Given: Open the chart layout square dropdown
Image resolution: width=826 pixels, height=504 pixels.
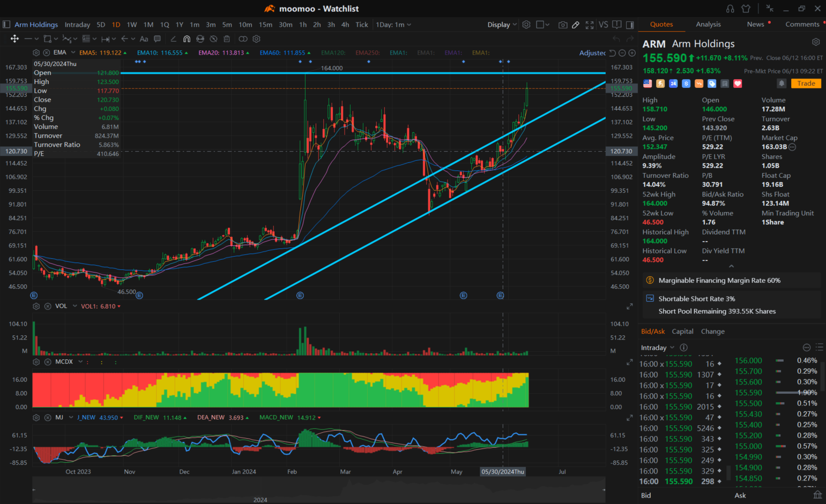Looking at the screenshot, I should [x=542, y=25].
